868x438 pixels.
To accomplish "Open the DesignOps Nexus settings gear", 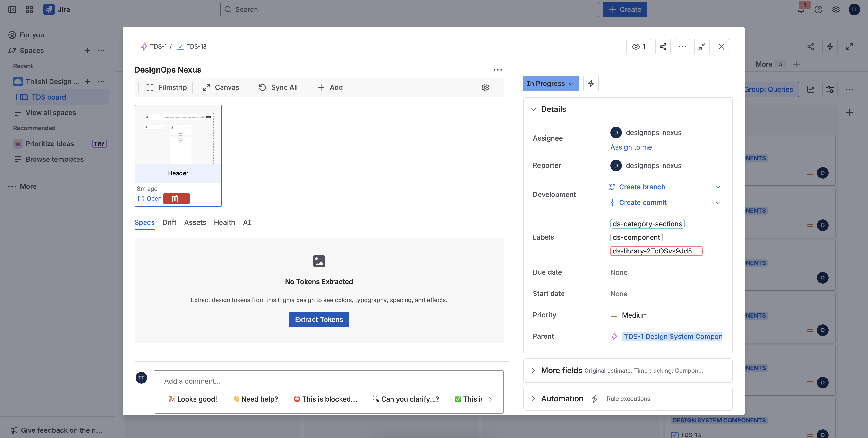I will [x=485, y=87].
